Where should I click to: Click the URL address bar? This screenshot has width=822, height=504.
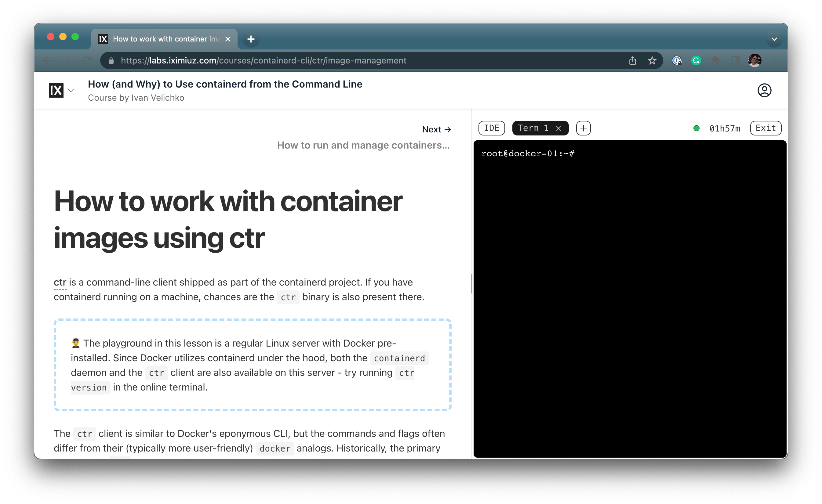[x=381, y=60]
